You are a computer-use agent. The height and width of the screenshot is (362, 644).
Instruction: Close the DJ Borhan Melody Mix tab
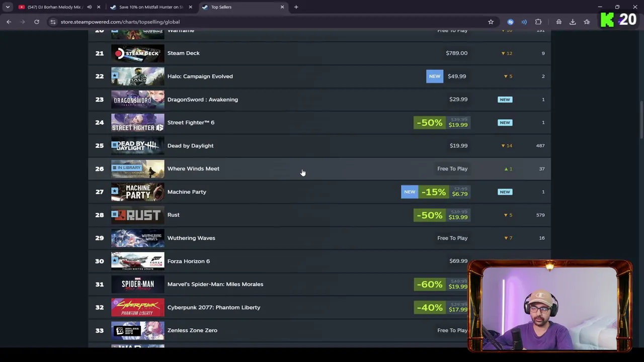click(99, 7)
